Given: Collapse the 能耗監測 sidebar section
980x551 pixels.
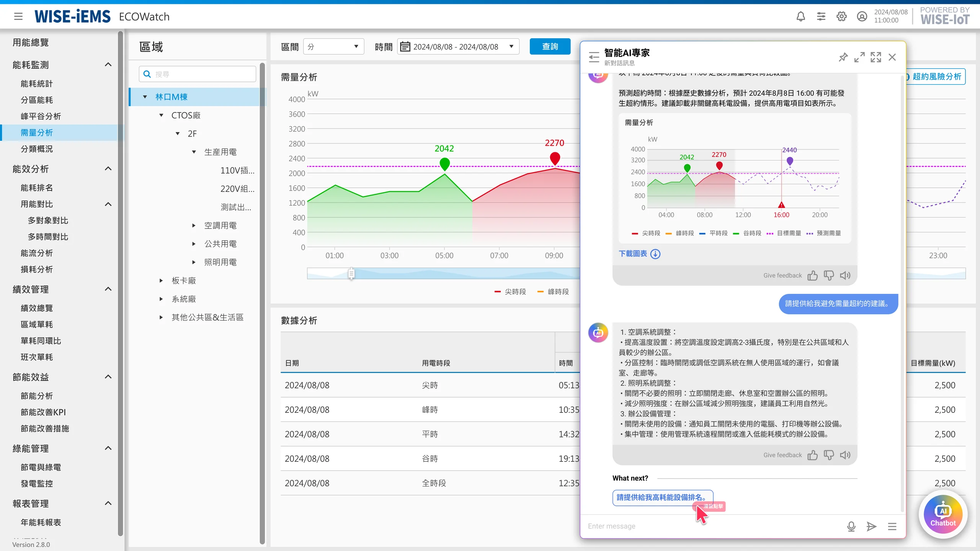Looking at the screenshot, I should pyautogui.click(x=108, y=65).
